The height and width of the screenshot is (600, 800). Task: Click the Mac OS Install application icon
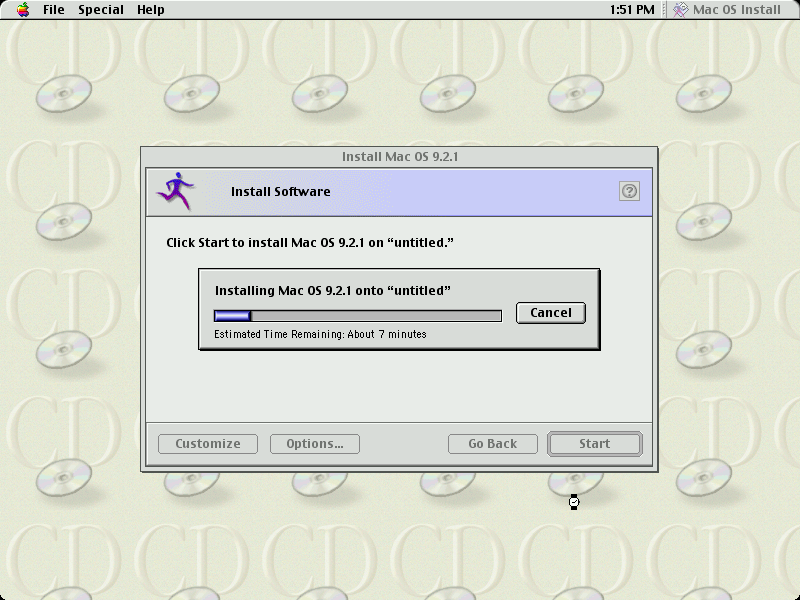pos(681,10)
